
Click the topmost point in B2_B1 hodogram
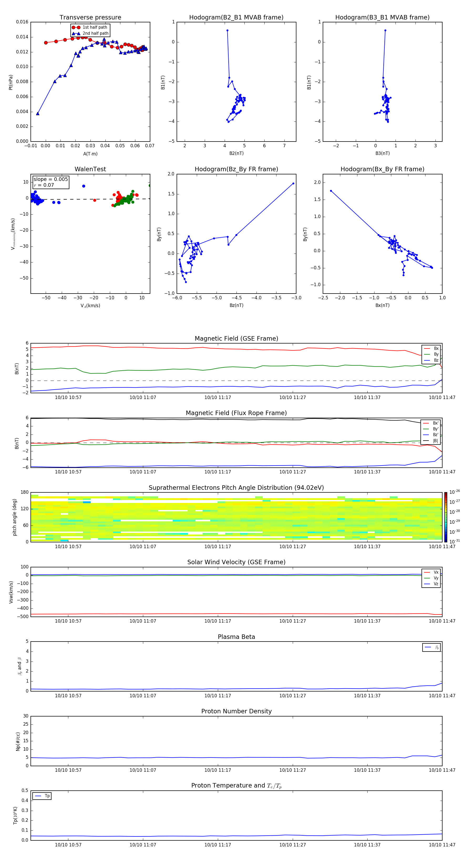pos(227,30)
